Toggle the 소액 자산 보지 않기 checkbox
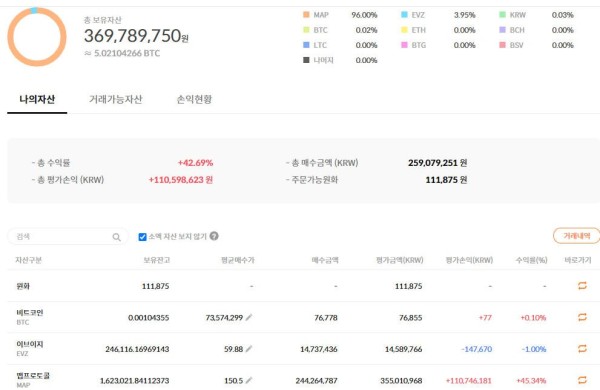The width and height of the screenshot is (600, 390). (142, 237)
